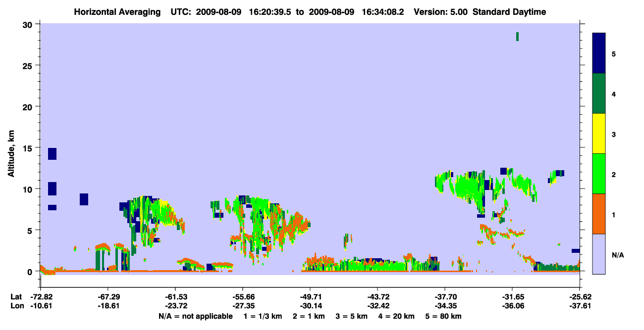
Task: Click the "Standard Daytime" text
Action: 509,12
